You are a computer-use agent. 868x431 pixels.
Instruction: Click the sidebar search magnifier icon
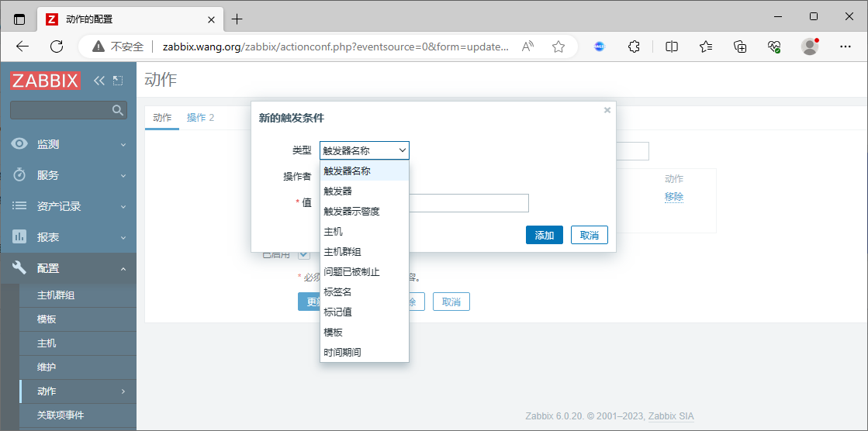coord(117,110)
